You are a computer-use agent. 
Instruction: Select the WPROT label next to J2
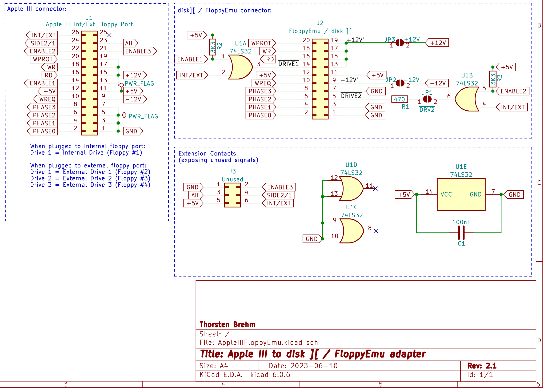[261, 43]
